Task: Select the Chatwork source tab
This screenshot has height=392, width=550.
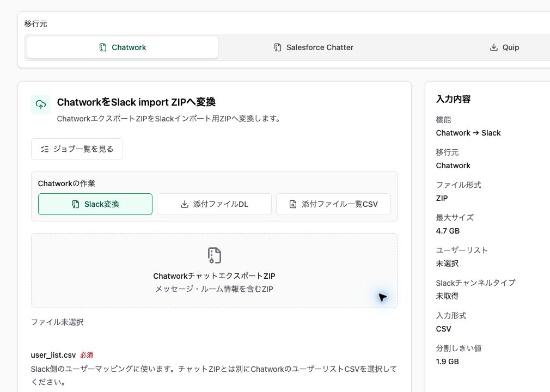Action: click(123, 47)
